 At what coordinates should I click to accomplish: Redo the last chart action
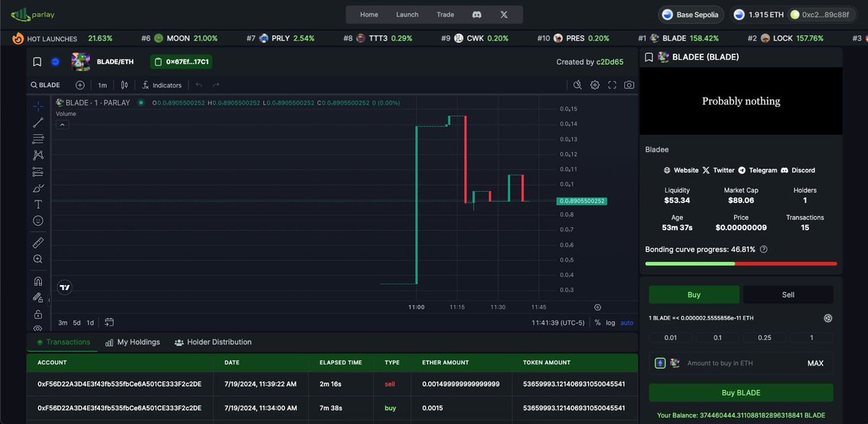pos(216,85)
